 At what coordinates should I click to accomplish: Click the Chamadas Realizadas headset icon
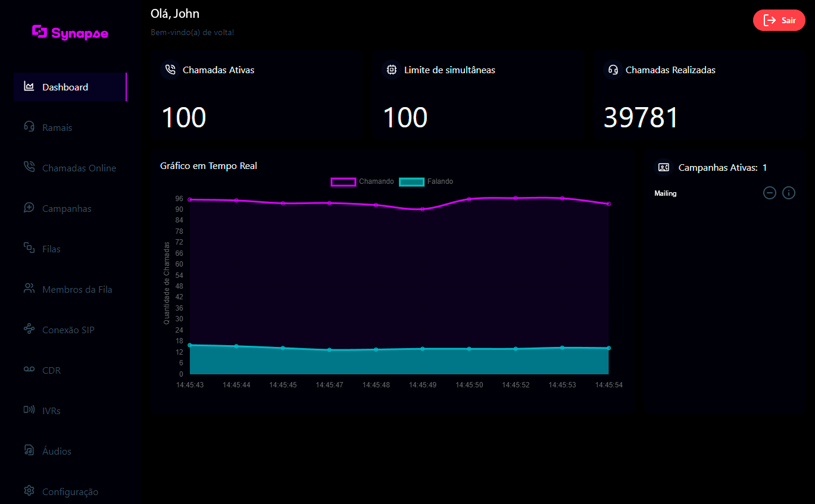point(612,70)
